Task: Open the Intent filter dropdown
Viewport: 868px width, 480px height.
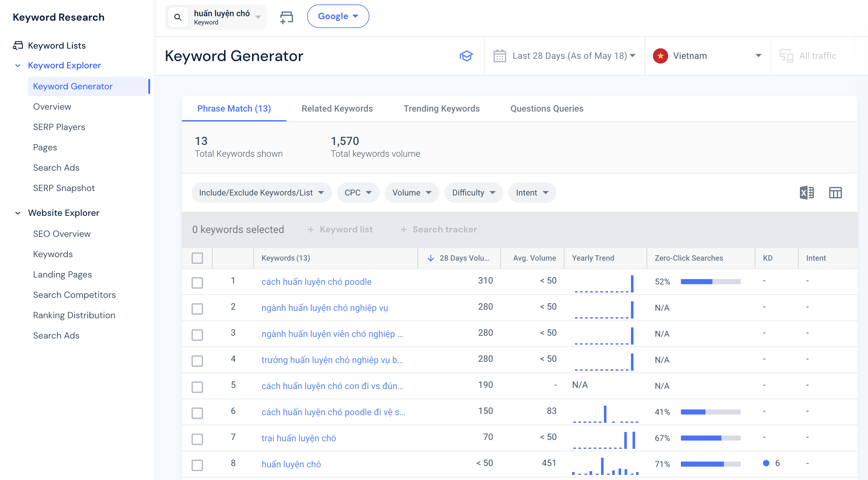Action: click(x=532, y=193)
